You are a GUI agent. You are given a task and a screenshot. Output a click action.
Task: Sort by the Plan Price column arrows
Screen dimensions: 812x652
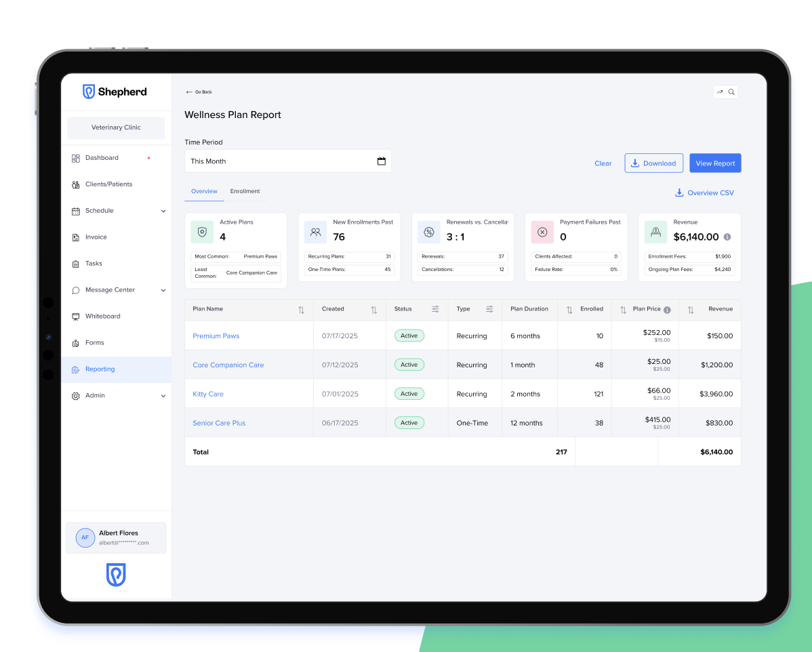pyautogui.click(x=624, y=310)
